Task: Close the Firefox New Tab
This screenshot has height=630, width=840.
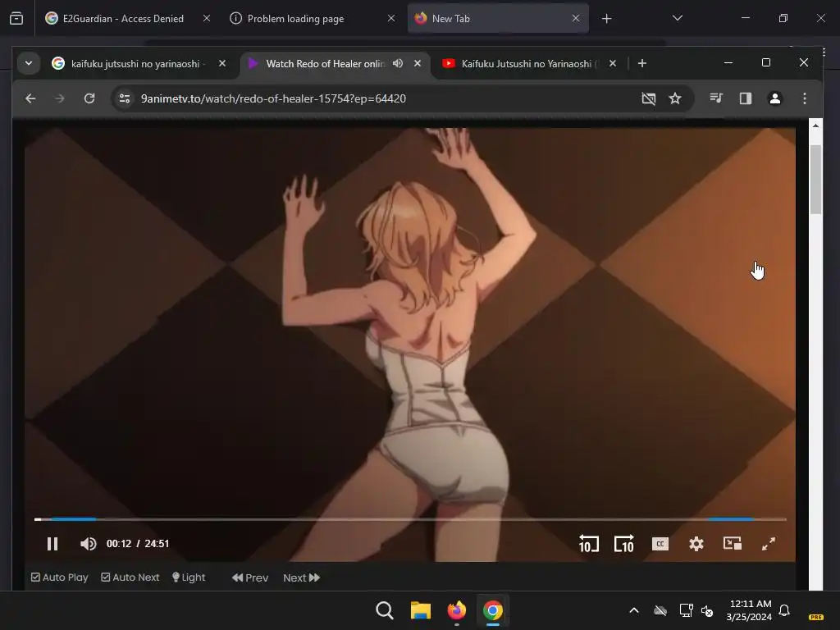Action: (x=575, y=18)
